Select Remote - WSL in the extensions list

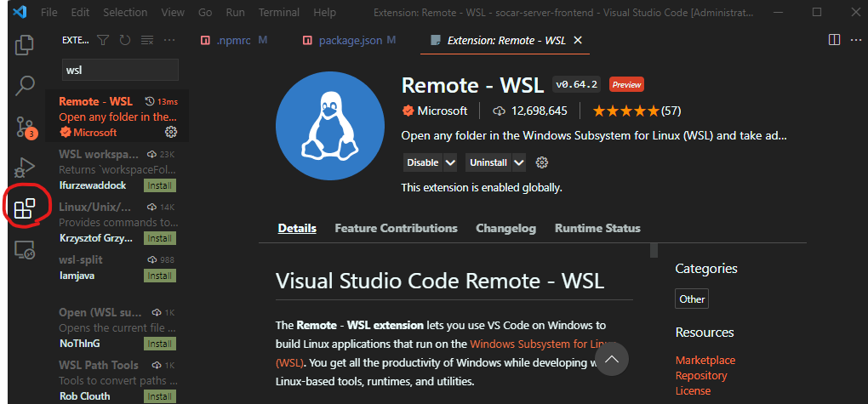117,116
